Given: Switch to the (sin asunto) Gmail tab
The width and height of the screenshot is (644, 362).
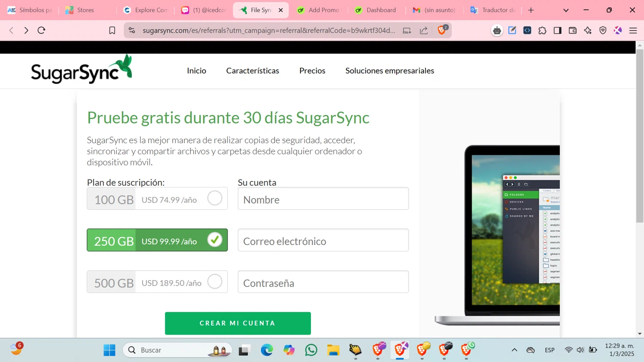Looking at the screenshot, I should point(434,10).
